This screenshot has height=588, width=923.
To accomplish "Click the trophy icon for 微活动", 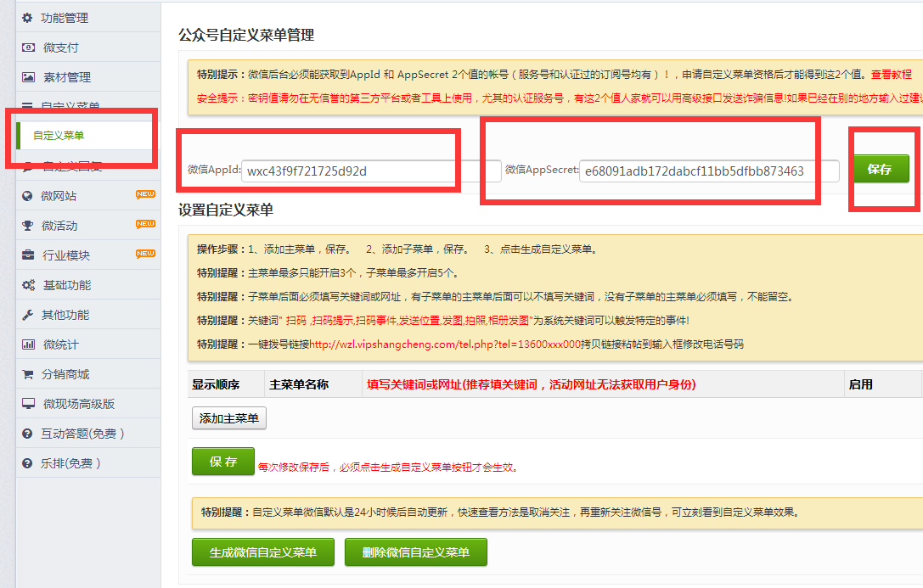I will (x=28, y=226).
